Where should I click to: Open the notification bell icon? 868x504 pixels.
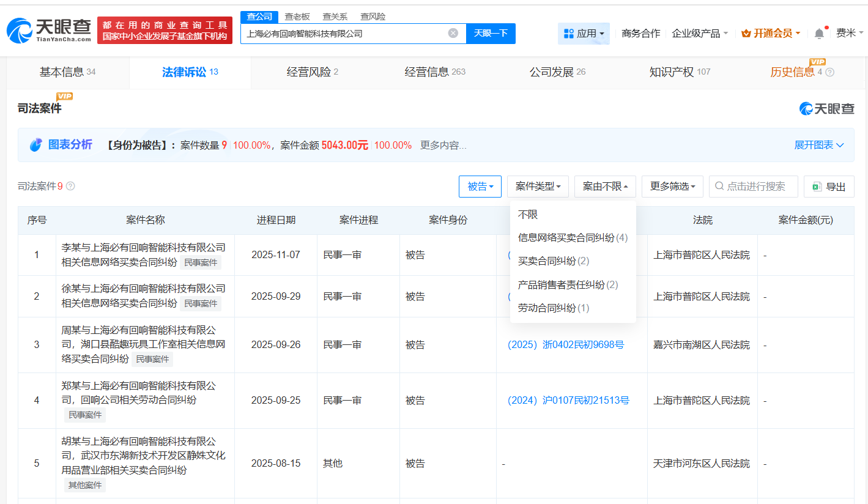click(x=818, y=31)
